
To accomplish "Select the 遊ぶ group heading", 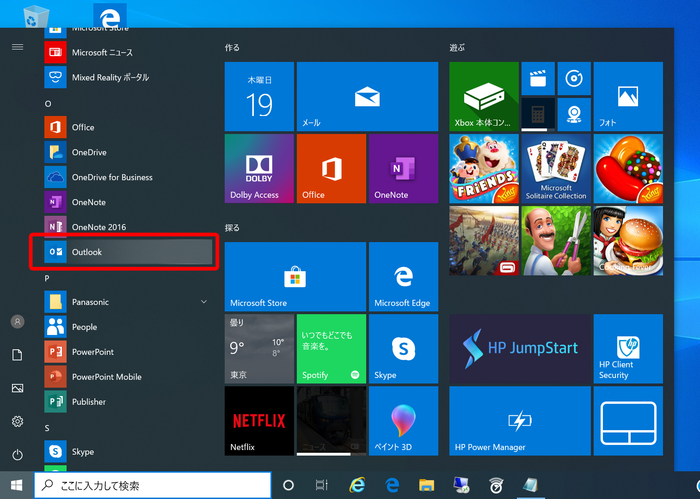I will coord(457,47).
